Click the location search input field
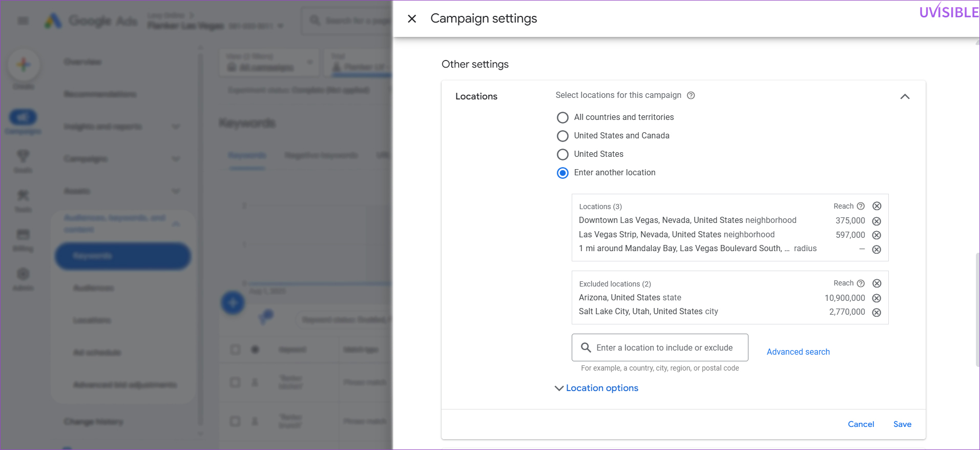The width and height of the screenshot is (980, 450). [664, 347]
